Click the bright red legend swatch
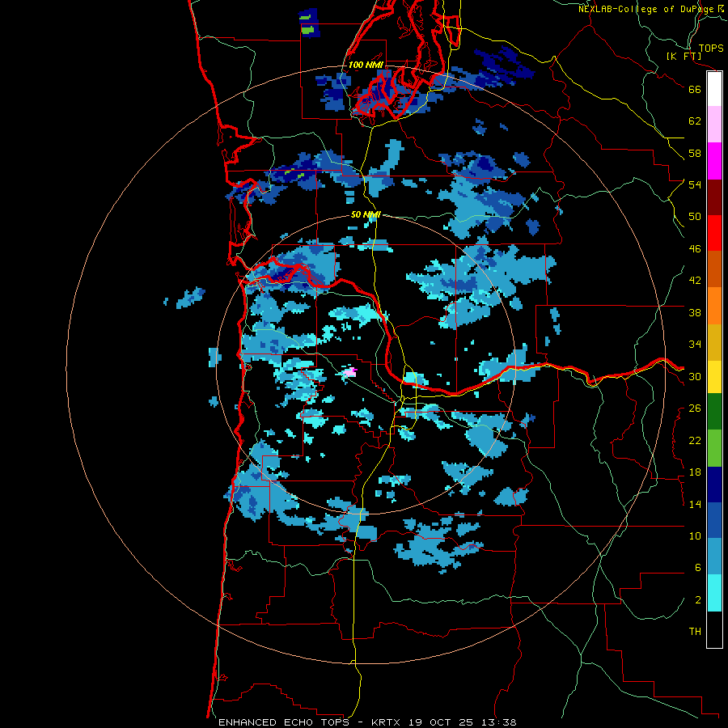The width and height of the screenshot is (728, 728). 714,233
